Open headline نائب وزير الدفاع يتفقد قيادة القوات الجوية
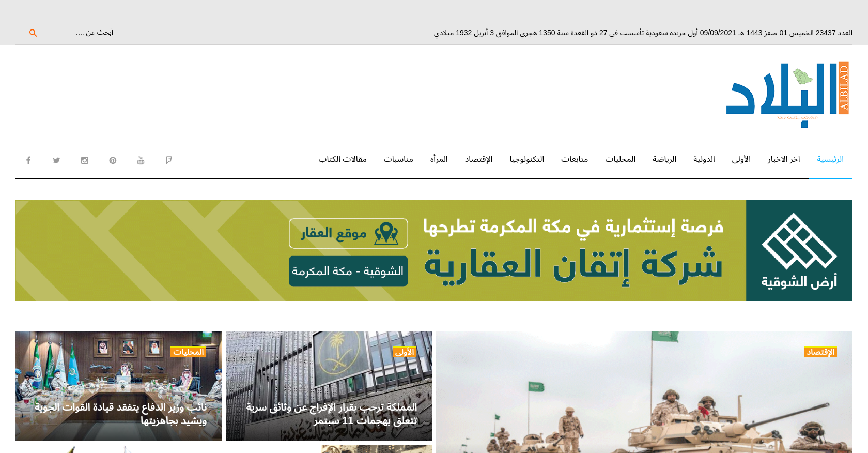 [121, 414]
